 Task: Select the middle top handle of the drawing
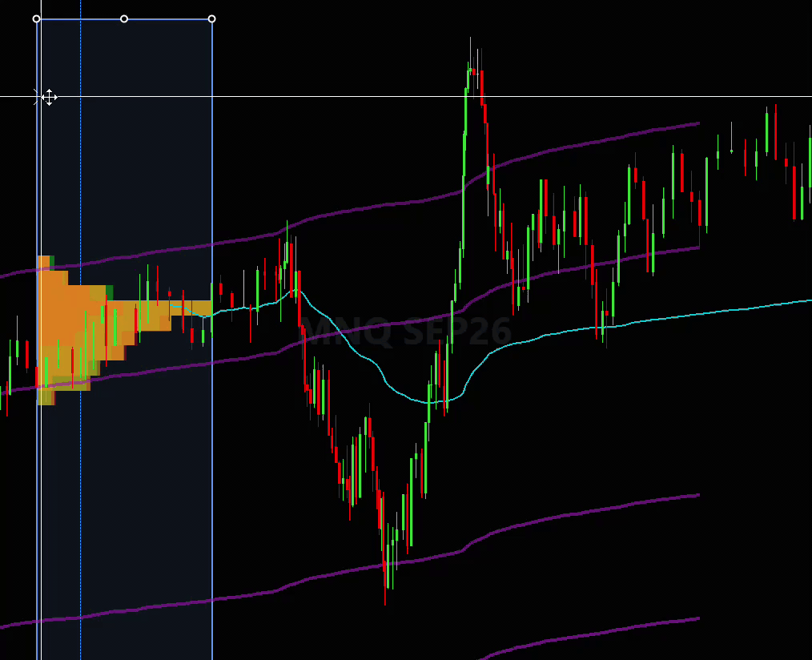click(124, 19)
